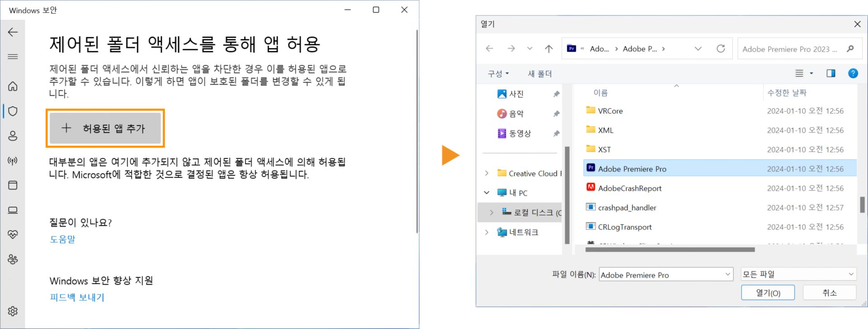Open recent locations dropdown in 열기 dialog

[x=529, y=49]
